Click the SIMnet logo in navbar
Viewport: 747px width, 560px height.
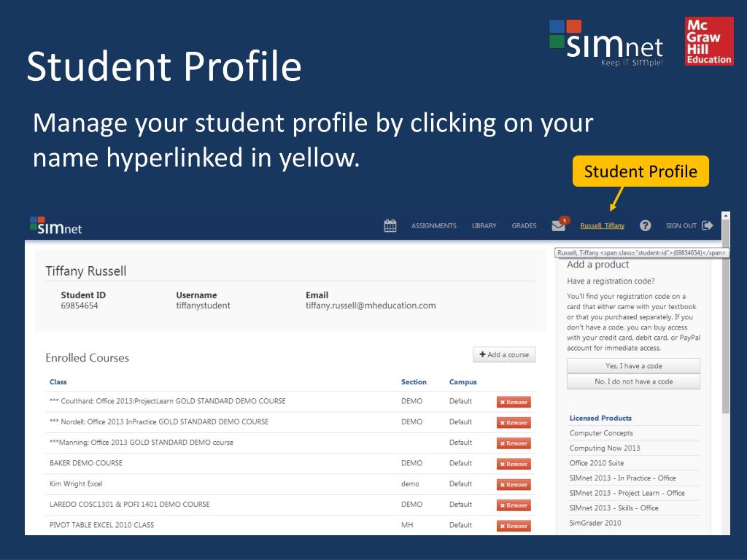click(55, 226)
